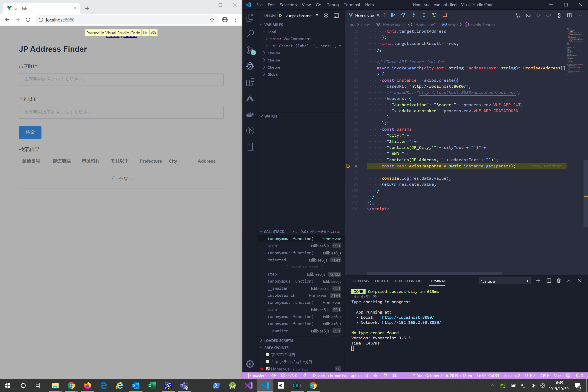Click the split editor icon

tap(569, 15)
